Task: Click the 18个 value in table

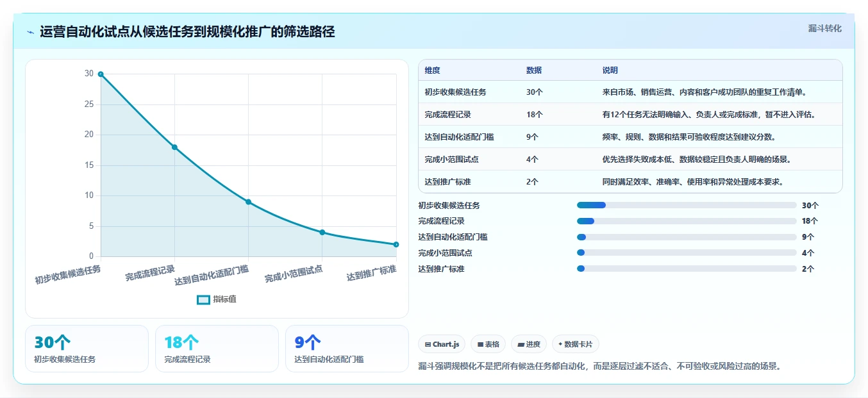Action: click(x=534, y=115)
